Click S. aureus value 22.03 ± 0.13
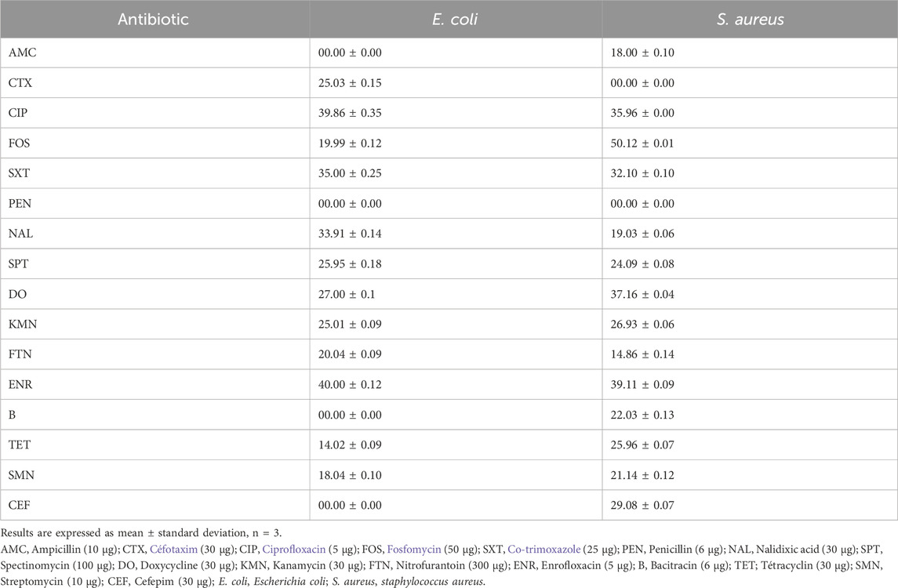 coord(642,415)
